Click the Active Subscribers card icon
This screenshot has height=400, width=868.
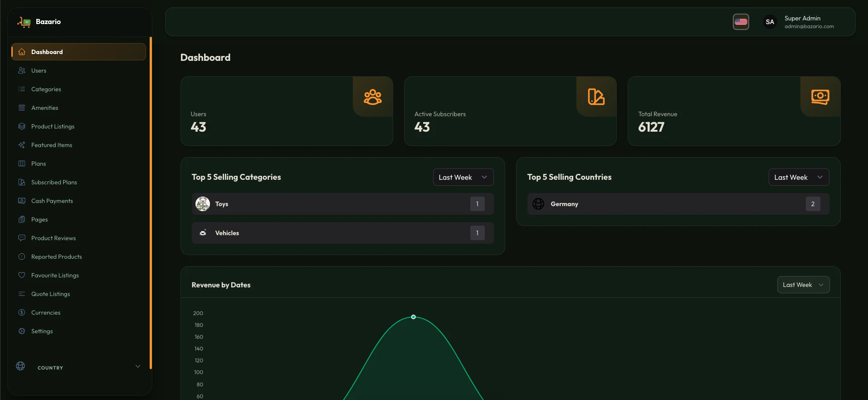(x=596, y=97)
